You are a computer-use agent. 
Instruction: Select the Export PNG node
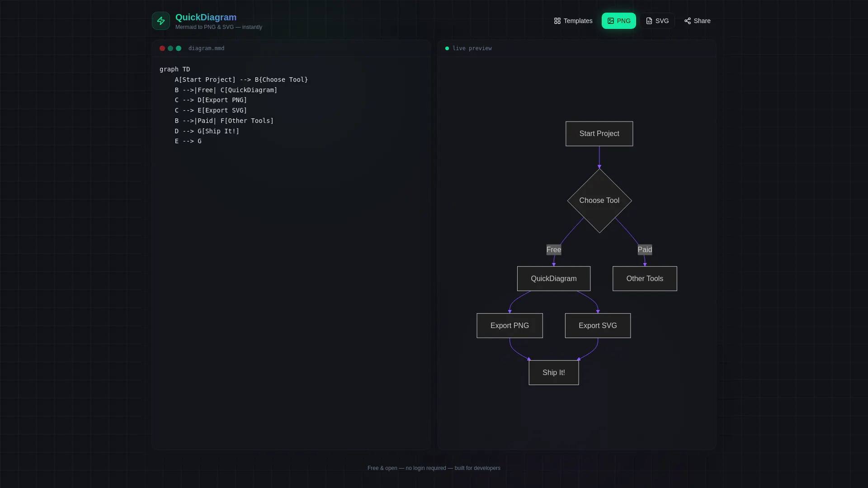(509, 326)
